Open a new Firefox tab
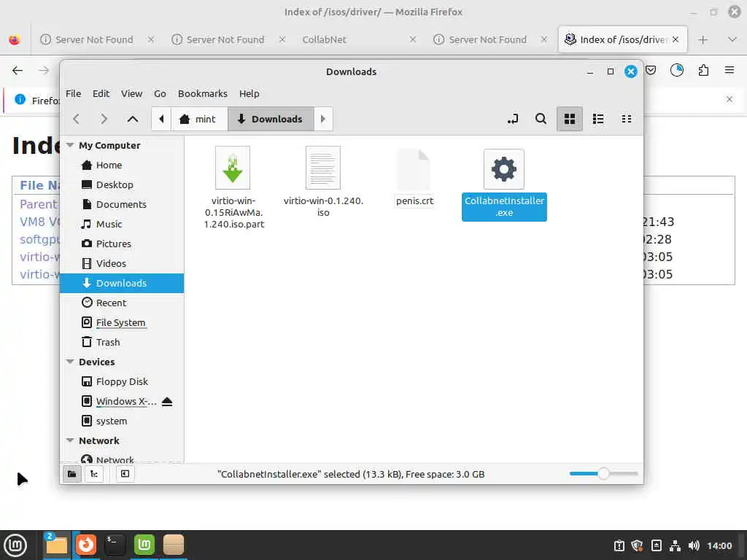The height and width of the screenshot is (560, 747). 703,40
